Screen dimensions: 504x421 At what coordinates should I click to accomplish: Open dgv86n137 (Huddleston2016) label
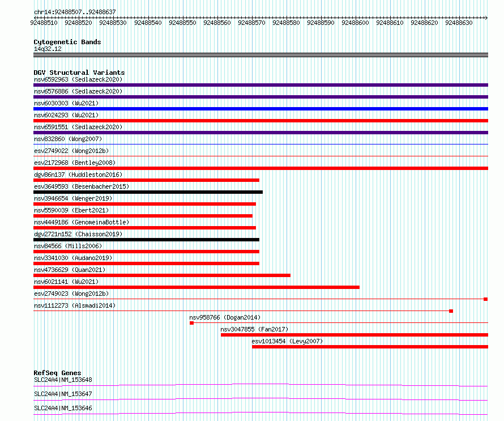(x=78, y=175)
